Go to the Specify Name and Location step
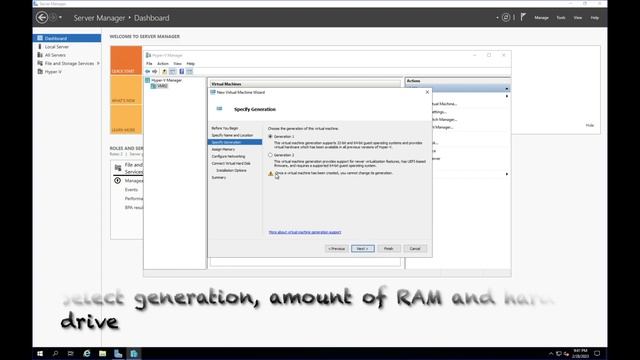 (232, 135)
